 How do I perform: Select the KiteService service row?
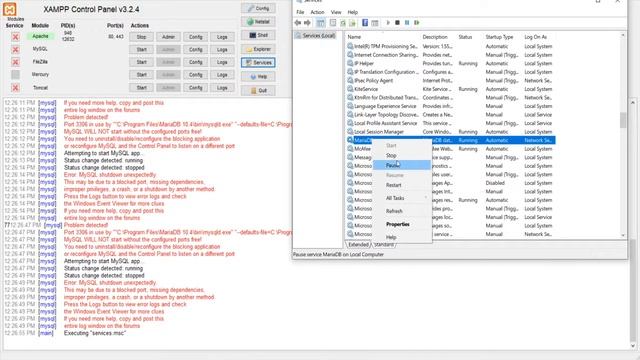click(451, 89)
